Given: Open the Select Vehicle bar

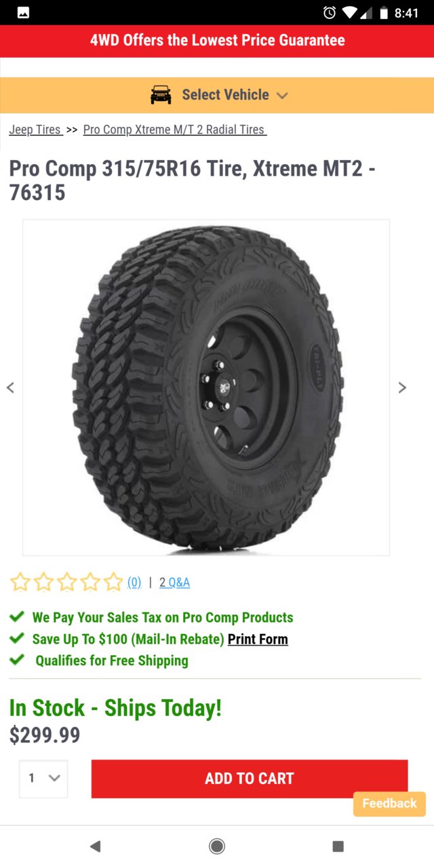Looking at the screenshot, I should point(217,95).
